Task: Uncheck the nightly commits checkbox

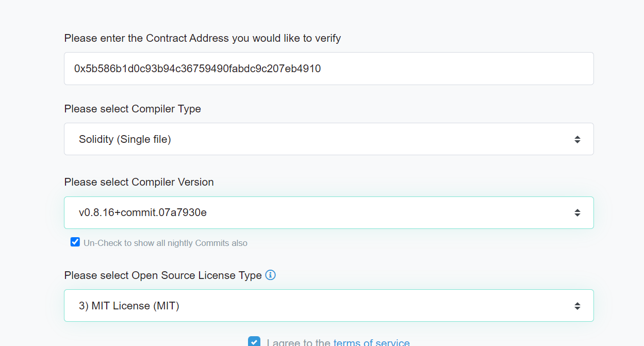Action: click(75, 242)
